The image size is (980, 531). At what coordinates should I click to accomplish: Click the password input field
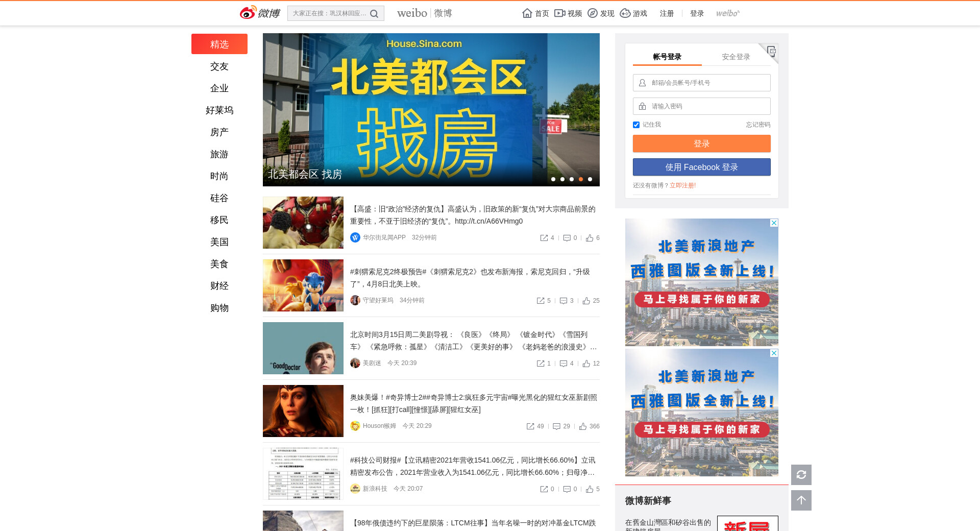point(707,106)
